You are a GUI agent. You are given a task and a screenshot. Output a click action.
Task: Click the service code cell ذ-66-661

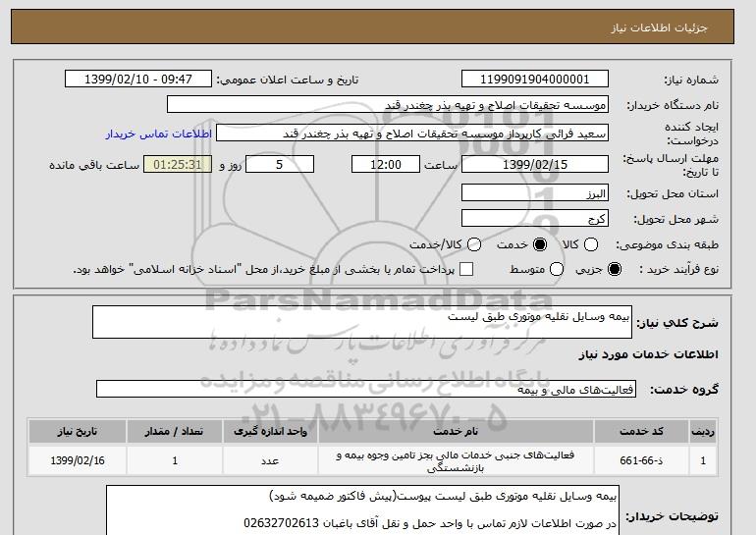coord(641,460)
